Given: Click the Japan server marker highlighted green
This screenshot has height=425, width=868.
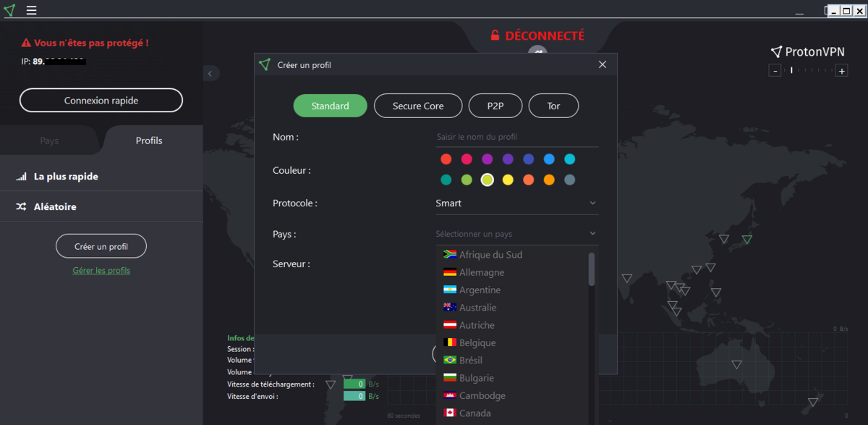Looking at the screenshot, I should [x=747, y=240].
